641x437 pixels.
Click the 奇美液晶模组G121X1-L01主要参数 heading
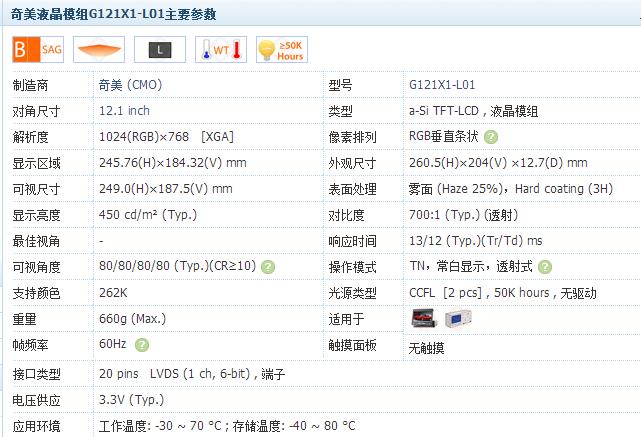(113, 15)
